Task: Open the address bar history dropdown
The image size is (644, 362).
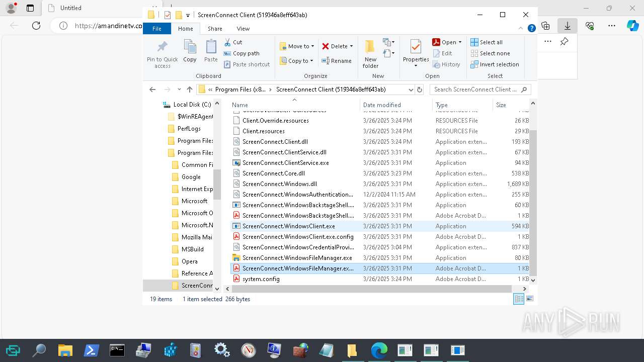Action: pos(411,89)
